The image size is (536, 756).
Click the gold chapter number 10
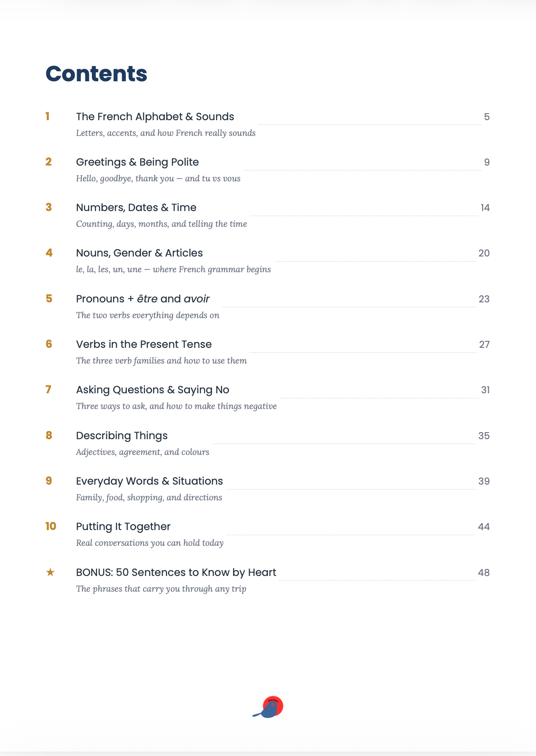point(51,526)
